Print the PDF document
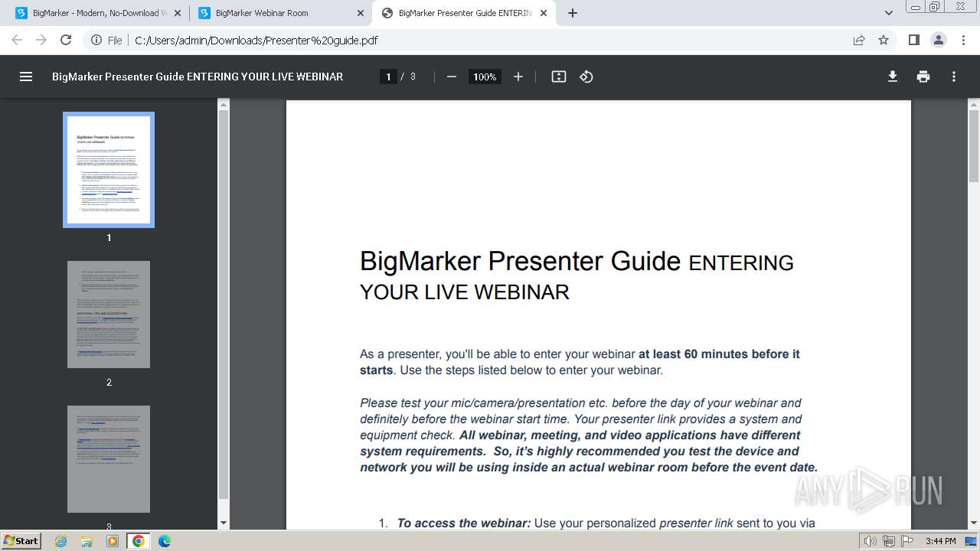 click(923, 77)
